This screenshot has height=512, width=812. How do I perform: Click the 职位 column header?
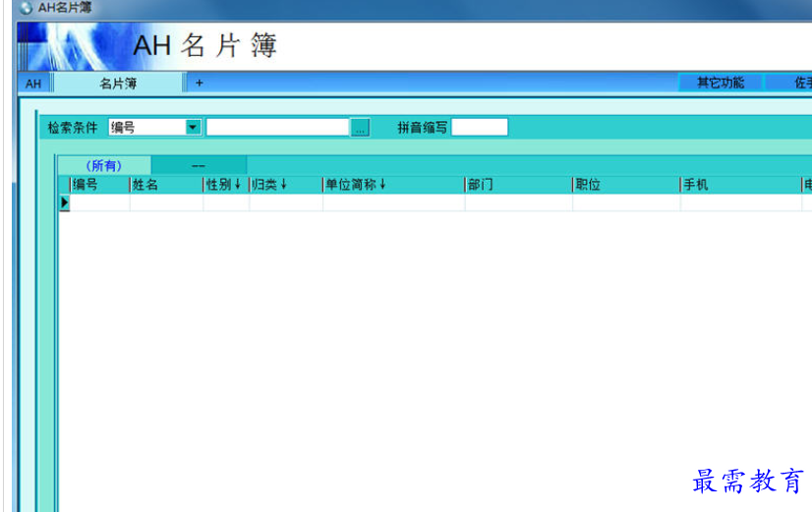[x=626, y=185]
